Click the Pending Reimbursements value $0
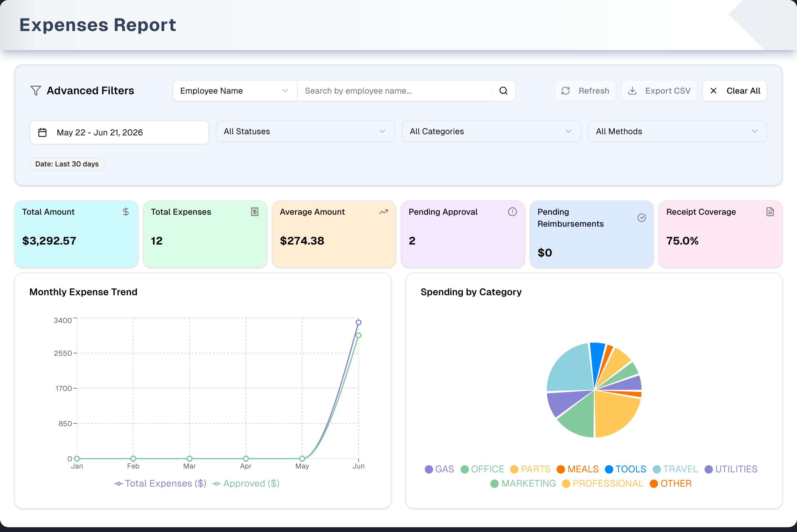The width and height of the screenshot is (797, 532). [x=545, y=253]
